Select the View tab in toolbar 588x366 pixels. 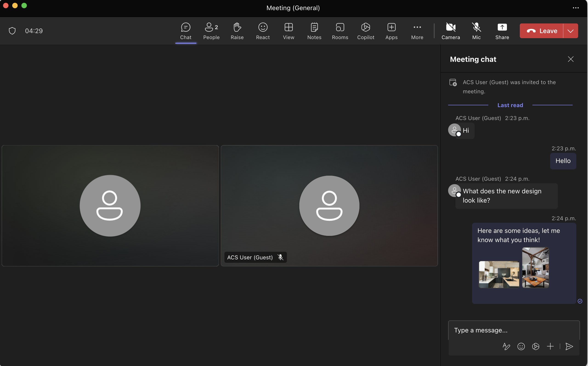tap(288, 31)
